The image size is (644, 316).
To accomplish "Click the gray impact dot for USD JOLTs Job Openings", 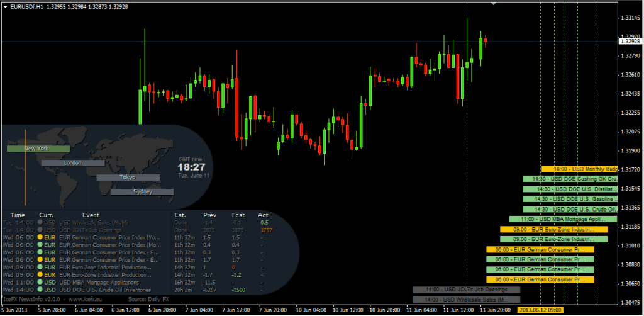I will [40, 230].
